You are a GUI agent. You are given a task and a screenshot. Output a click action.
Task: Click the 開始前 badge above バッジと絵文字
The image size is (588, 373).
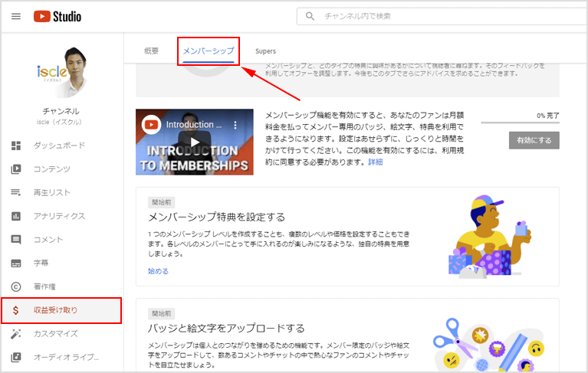(x=161, y=313)
